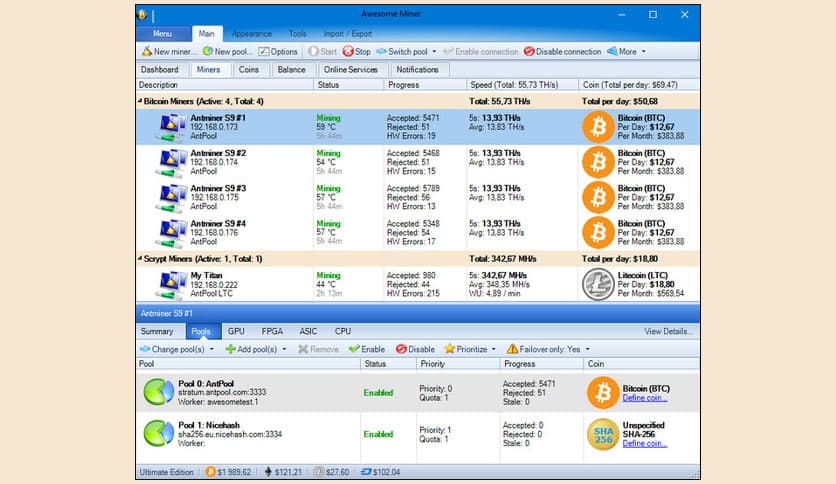
Task: Open Options in the toolbar
Action: click(278, 51)
